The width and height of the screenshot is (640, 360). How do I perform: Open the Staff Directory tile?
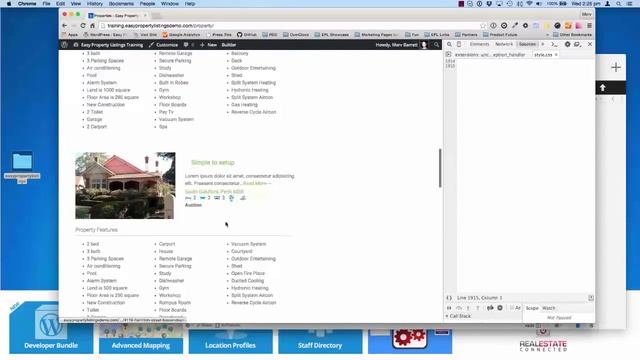pyautogui.click(x=320, y=340)
